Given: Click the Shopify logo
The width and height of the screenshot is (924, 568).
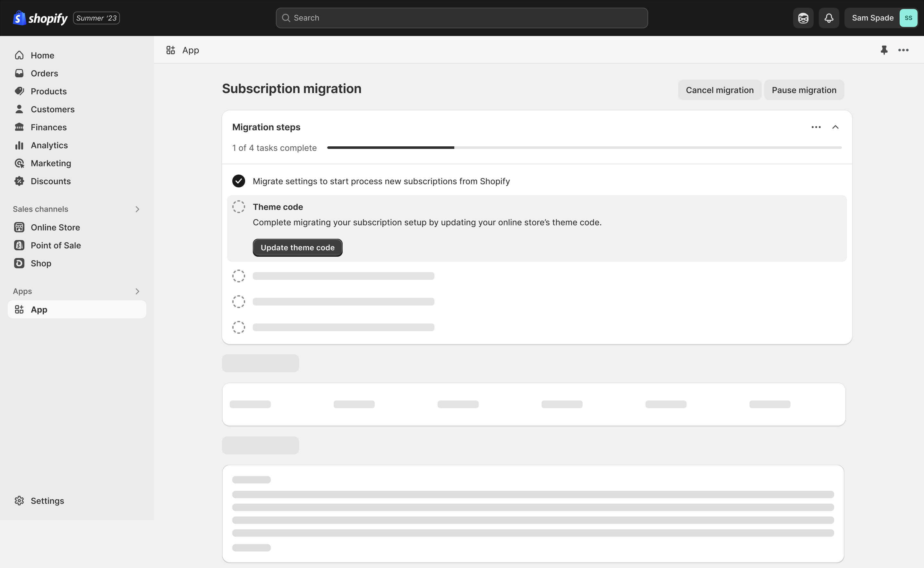Looking at the screenshot, I should [x=40, y=18].
